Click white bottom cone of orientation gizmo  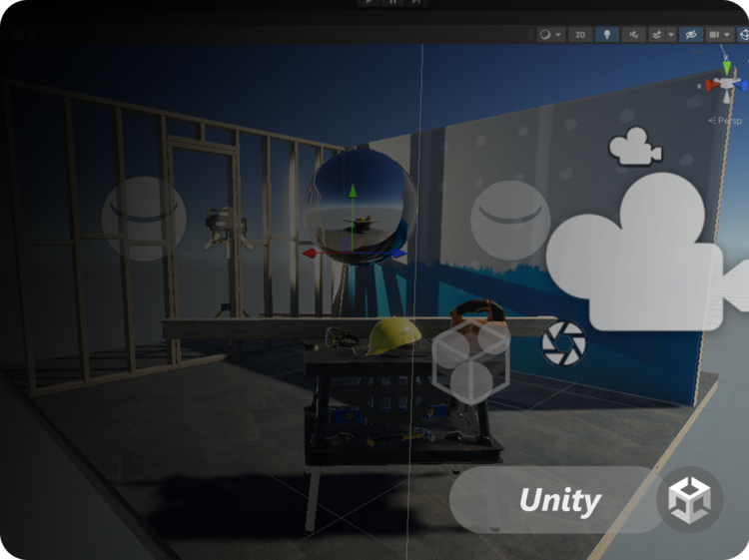click(727, 97)
